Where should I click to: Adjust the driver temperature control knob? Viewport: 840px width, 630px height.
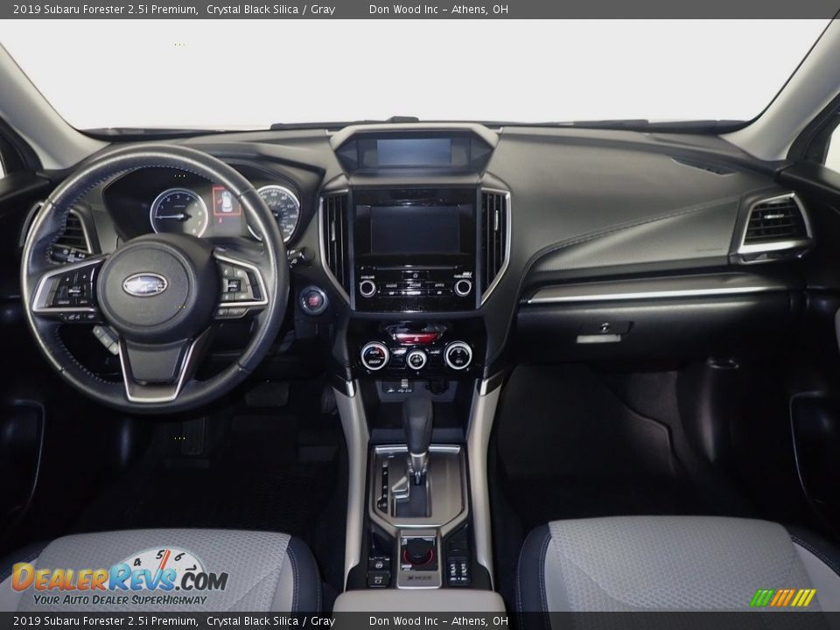pos(374,355)
